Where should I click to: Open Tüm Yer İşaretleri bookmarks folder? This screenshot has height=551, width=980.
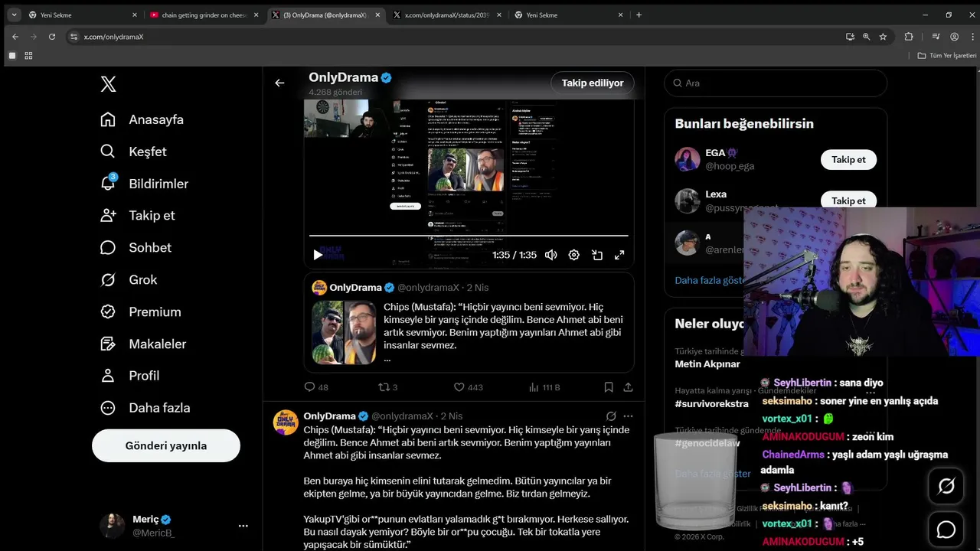947,56
